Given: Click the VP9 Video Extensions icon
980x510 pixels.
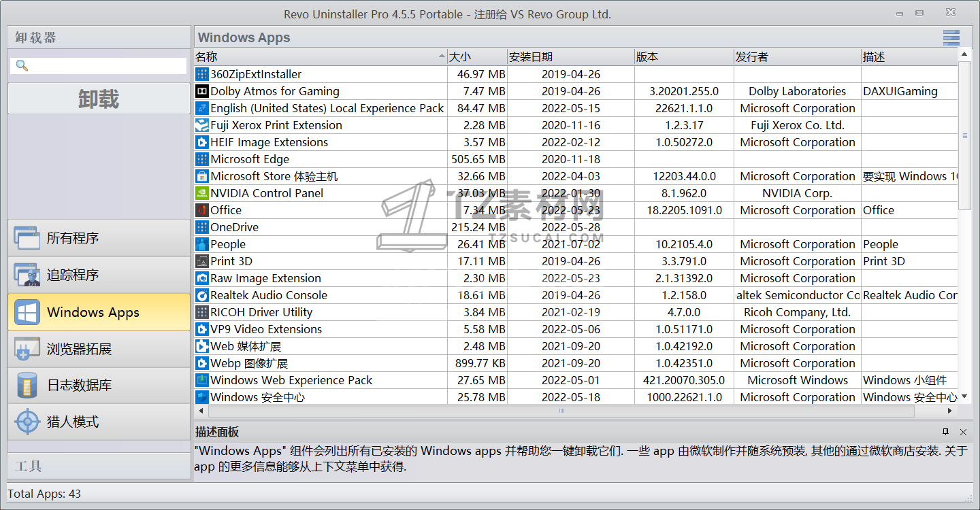Looking at the screenshot, I should coord(201,329).
